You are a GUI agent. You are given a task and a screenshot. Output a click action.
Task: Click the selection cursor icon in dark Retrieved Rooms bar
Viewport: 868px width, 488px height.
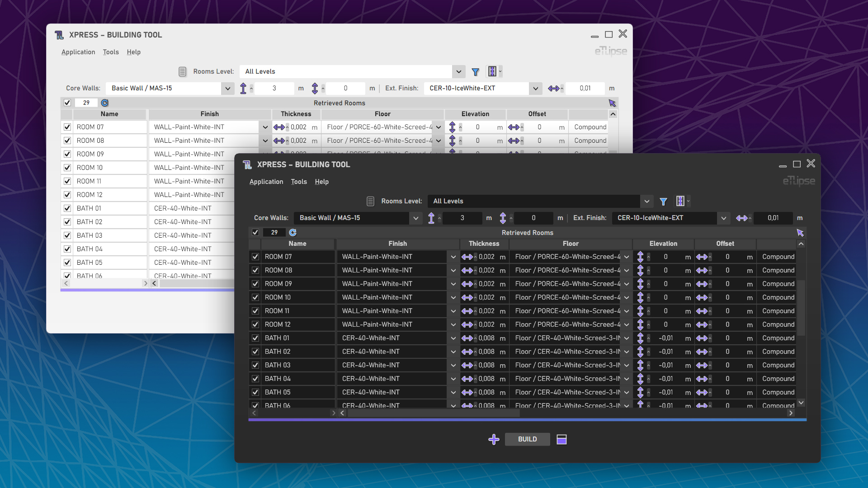tap(800, 233)
